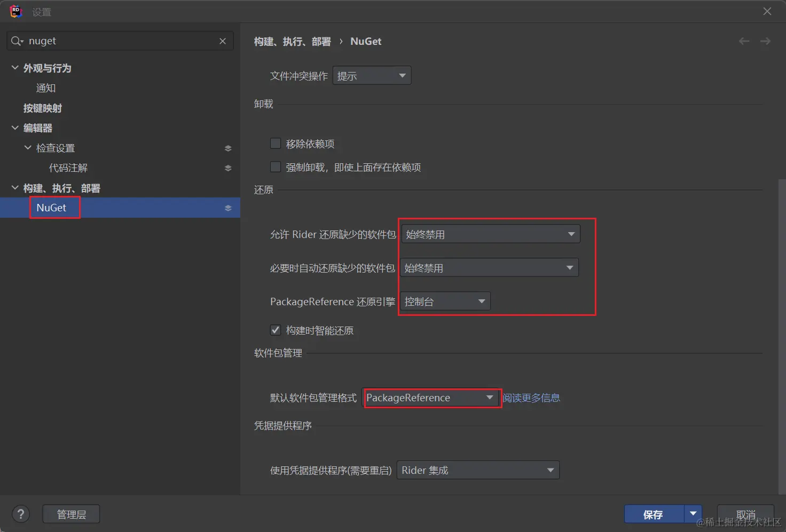Image resolution: width=786 pixels, height=532 pixels.
Task: Click the 凭据提供程序 section heading
Action: pos(283,426)
